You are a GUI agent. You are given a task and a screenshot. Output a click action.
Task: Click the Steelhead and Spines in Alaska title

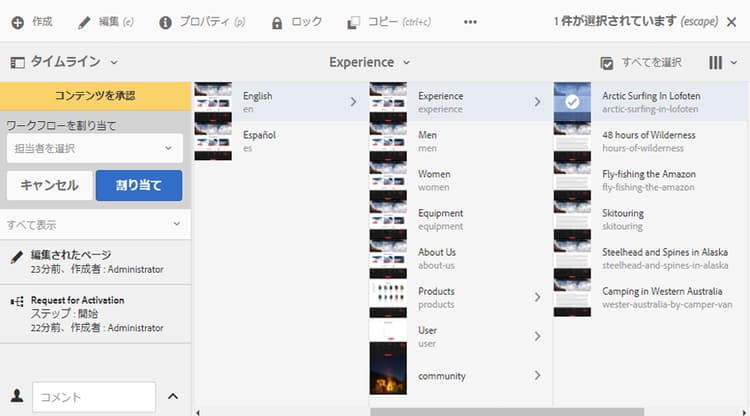(x=665, y=252)
